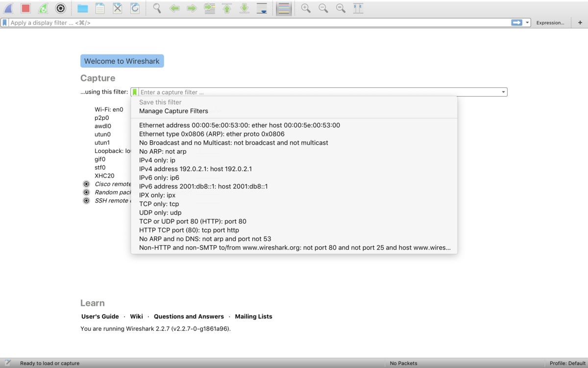Open Questions and Answers link

click(189, 316)
